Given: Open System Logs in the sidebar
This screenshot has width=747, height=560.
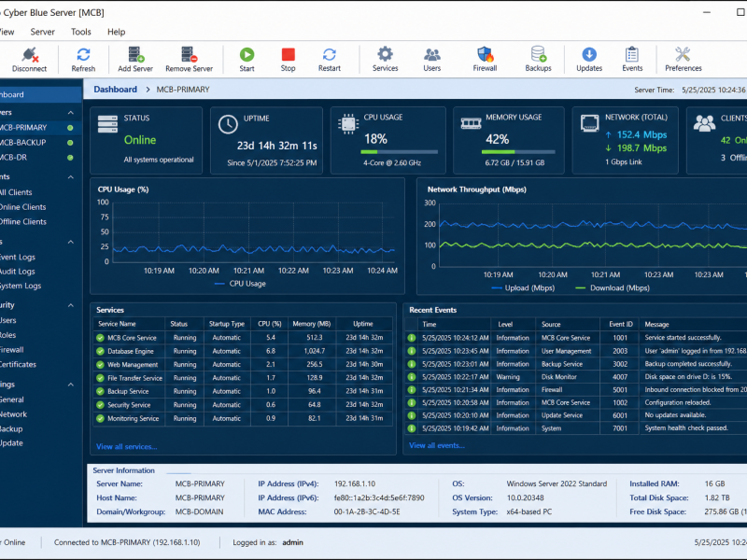Looking at the screenshot, I should coord(21,286).
